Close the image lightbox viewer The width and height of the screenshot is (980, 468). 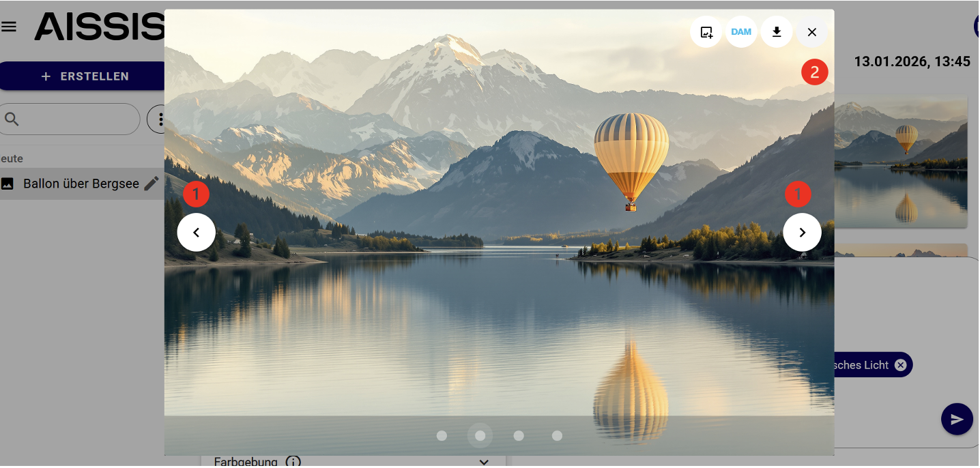point(811,32)
